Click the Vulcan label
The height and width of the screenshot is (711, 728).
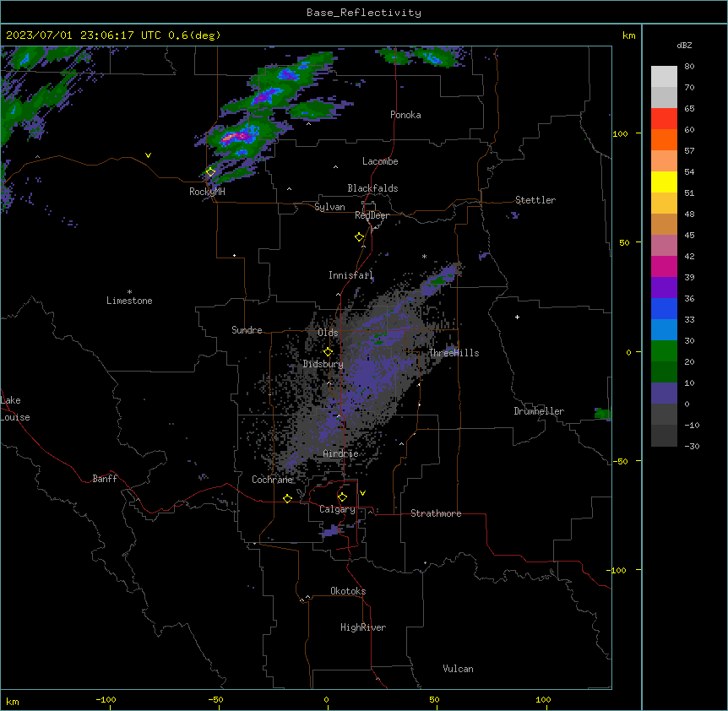458,669
